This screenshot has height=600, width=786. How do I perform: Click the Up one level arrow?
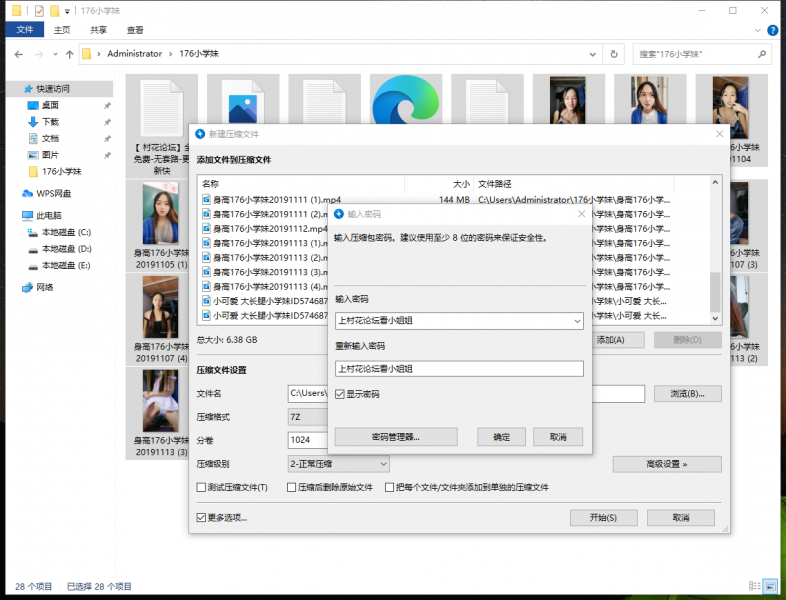pos(69,53)
